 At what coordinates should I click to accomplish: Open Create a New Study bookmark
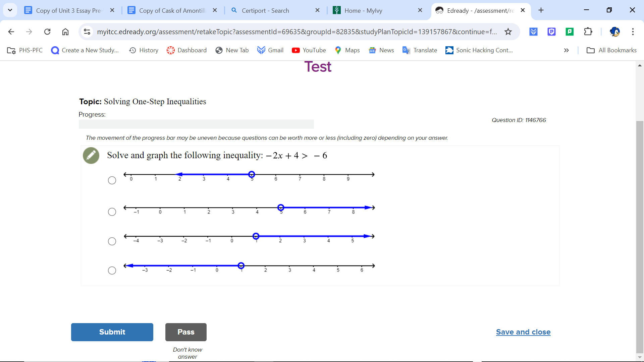tap(85, 50)
